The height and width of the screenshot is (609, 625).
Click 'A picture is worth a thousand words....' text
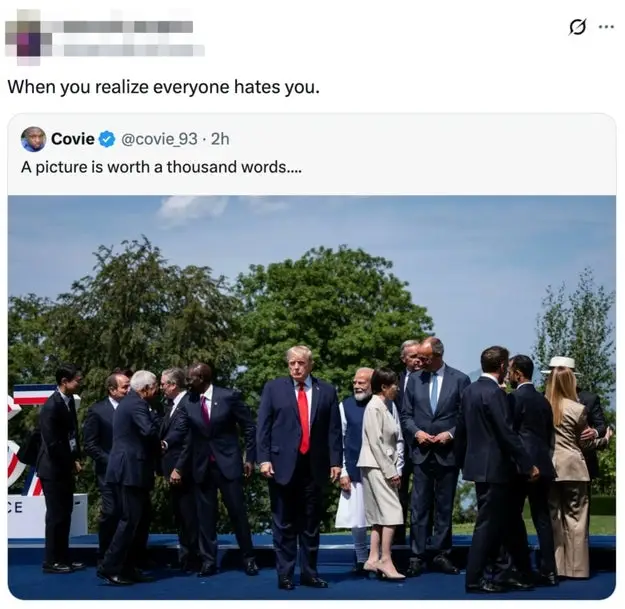pos(161,167)
